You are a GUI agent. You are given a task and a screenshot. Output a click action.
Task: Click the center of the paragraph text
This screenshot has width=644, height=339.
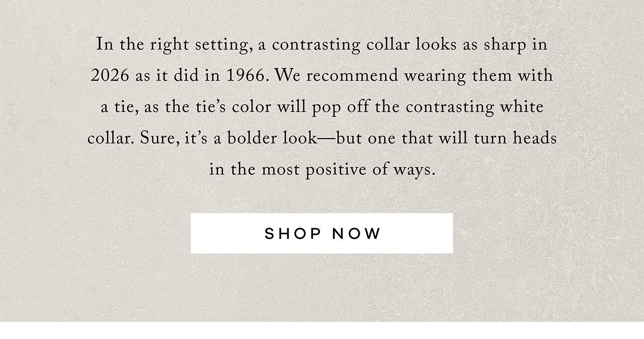(322, 107)
